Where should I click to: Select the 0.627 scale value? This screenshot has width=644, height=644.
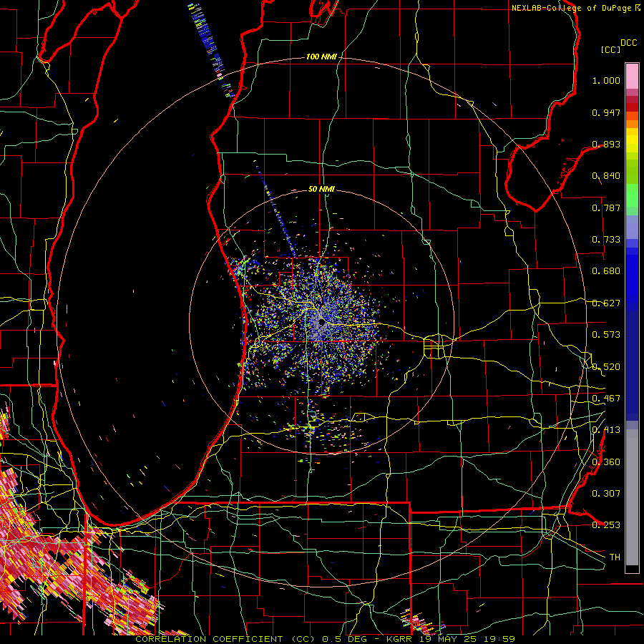(x=606, y=303)
